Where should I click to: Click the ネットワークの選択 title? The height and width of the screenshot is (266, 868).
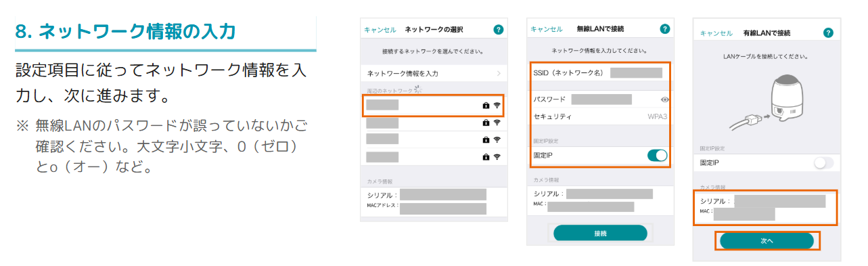(434, 30)
